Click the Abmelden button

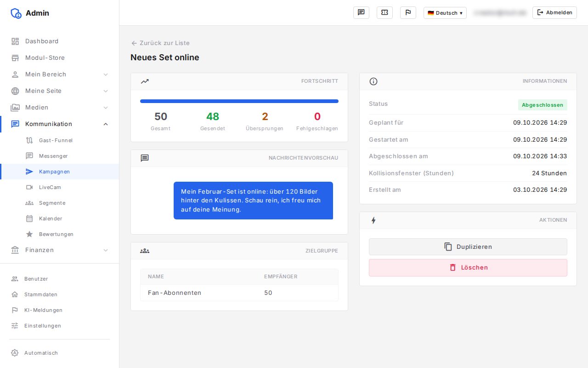pyautogui.click(x=554, y=13)
